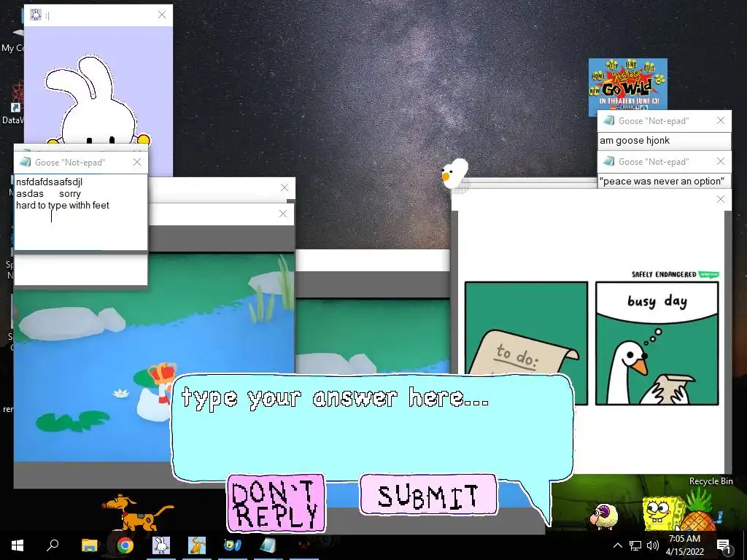Click the pink DON'T REPLY button
Screen dimensions: 747x560
pos(276,503)
